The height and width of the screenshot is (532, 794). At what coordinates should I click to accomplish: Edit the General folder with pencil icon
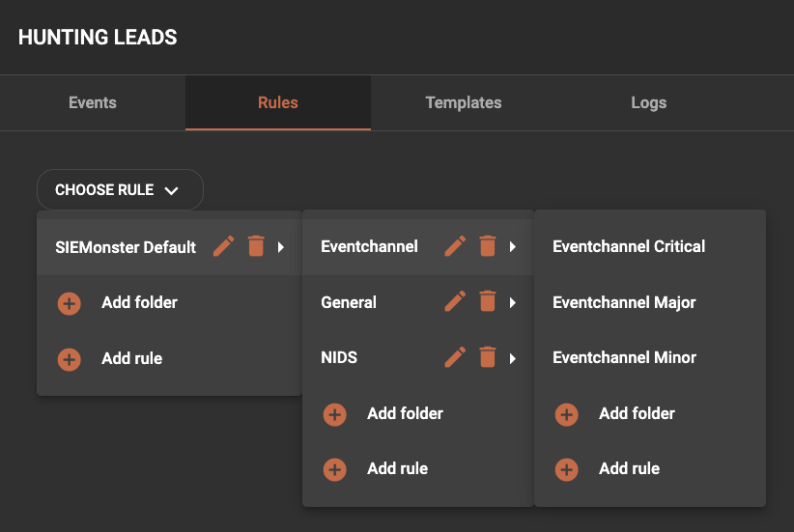click(455, 302)
